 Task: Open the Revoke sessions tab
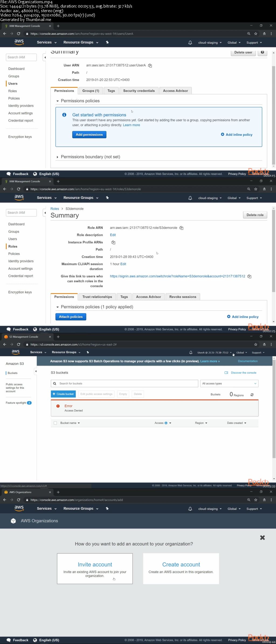coord(183,297)
